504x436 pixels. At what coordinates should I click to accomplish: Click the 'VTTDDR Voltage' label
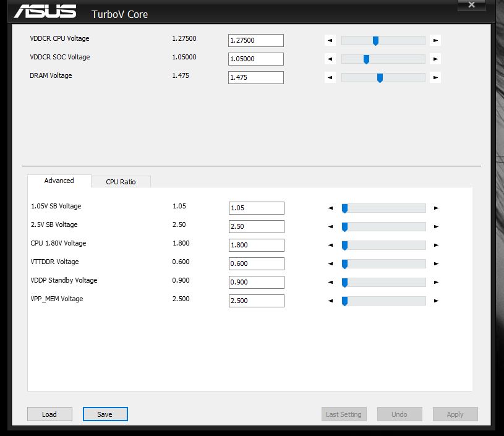[x=54, y=262]
